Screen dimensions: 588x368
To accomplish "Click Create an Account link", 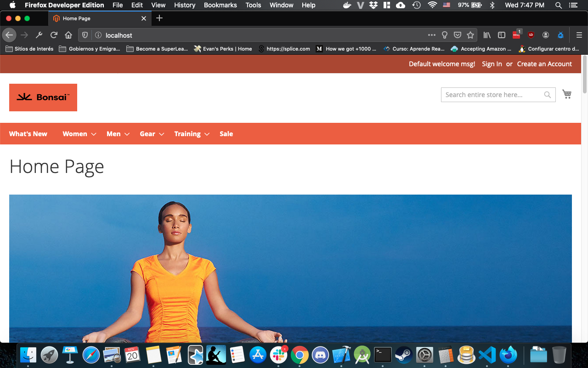I will point(544,64).
